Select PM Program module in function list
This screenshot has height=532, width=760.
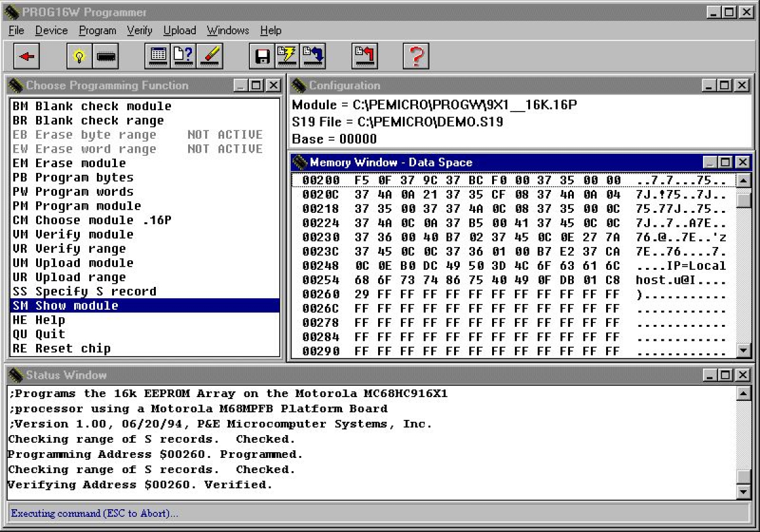pyautogui.click(x=77, y=206)
